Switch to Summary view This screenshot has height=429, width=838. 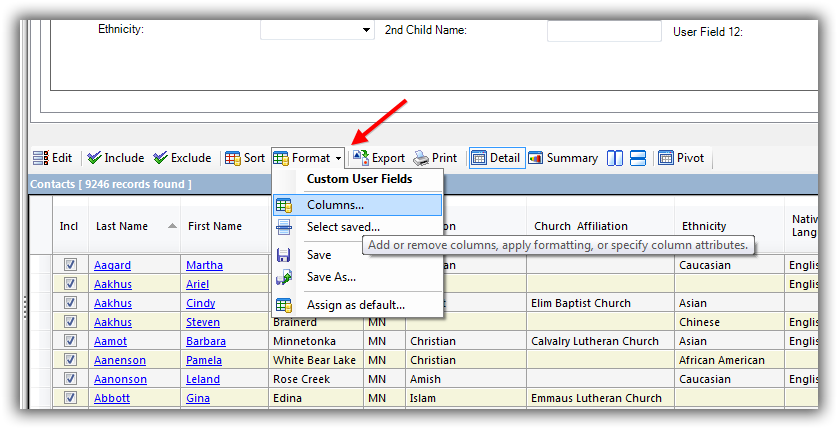563,158
